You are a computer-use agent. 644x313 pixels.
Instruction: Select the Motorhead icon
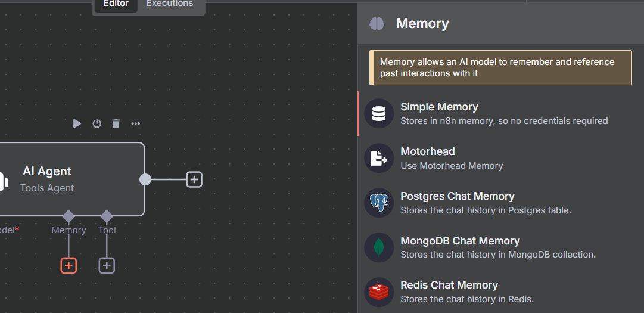379,158
